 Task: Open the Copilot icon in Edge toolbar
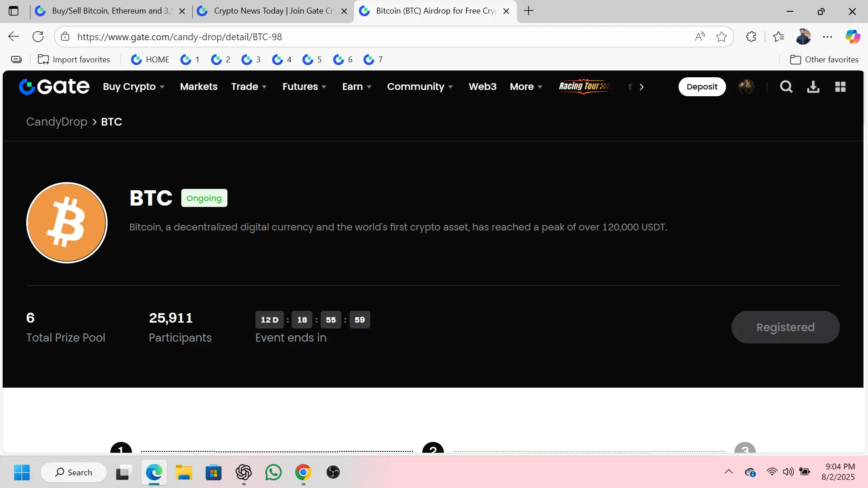pos(853,37)
